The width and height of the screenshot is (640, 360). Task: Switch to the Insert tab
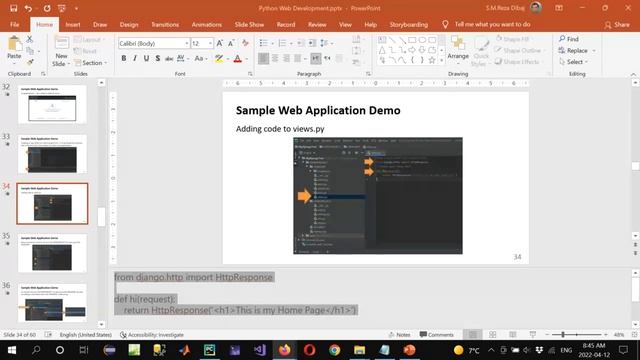tap(73, 24)
